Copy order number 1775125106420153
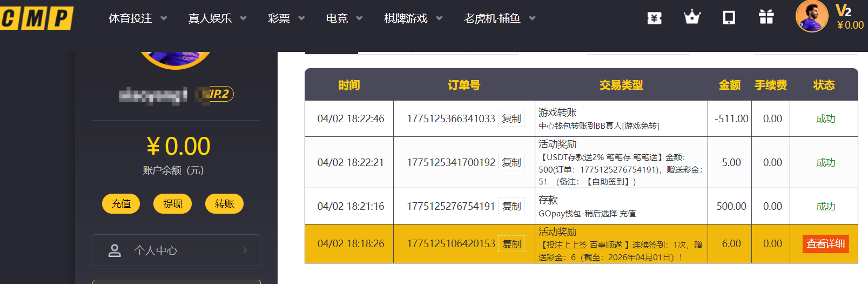The image size is (868, 284). tap(512, 244)
